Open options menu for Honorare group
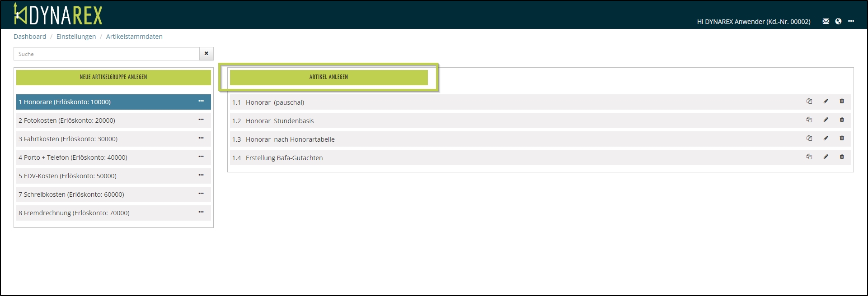 coord(201,102)
